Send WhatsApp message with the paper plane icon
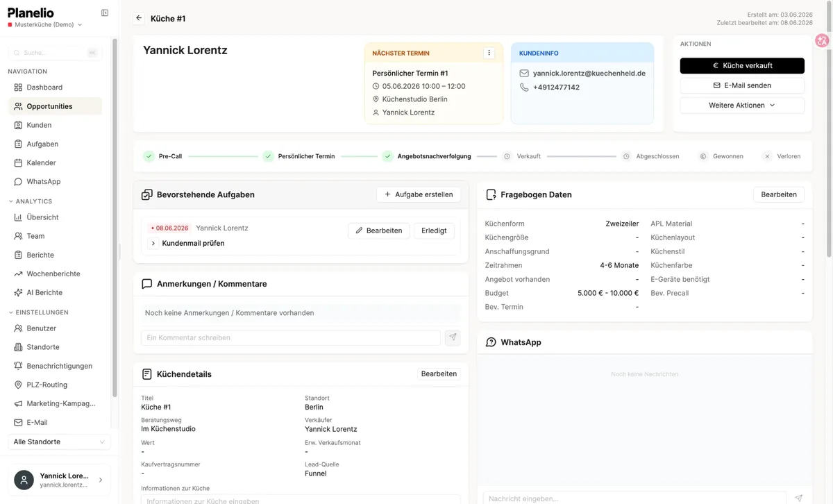Screen dimensions: 833x504 click(798, 498)
